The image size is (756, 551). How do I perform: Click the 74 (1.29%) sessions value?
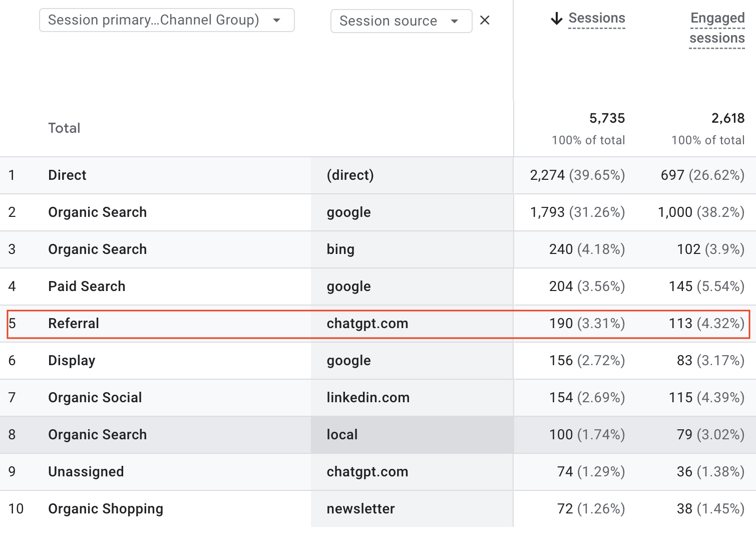591,472
